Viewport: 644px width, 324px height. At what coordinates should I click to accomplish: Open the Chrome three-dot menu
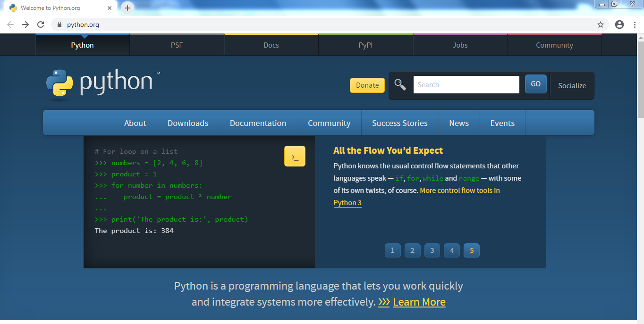point(635,25)
